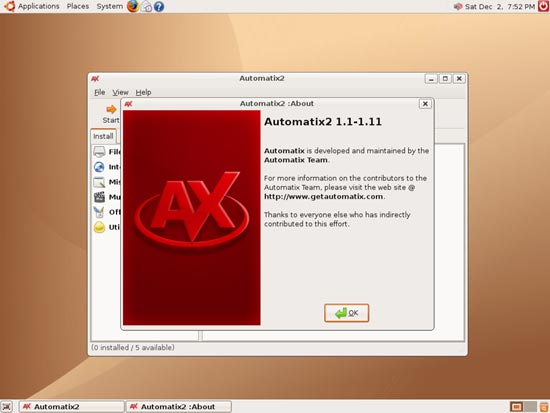
Task: Close the Automatix2 main window
Action: [x=459, y=79]
